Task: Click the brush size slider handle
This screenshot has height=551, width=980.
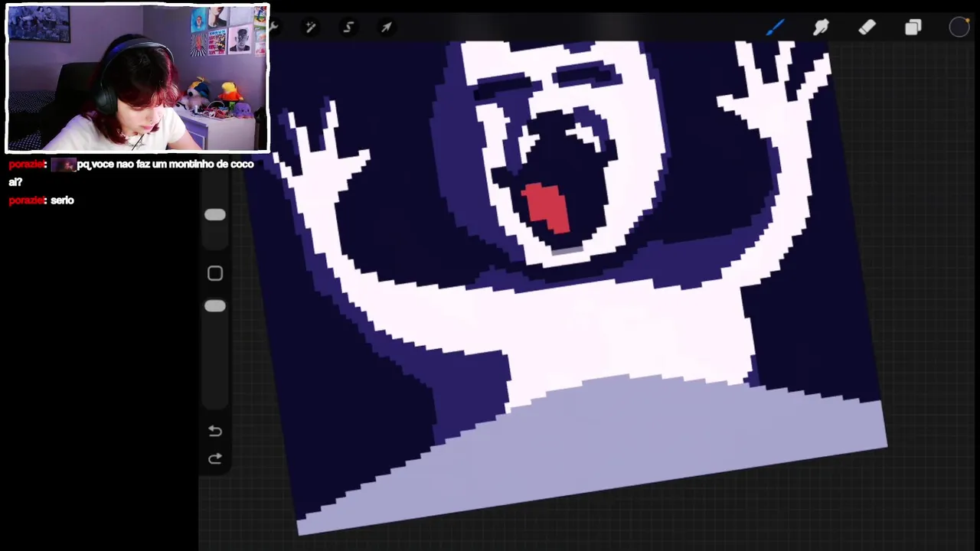Action: pos(215,215)
